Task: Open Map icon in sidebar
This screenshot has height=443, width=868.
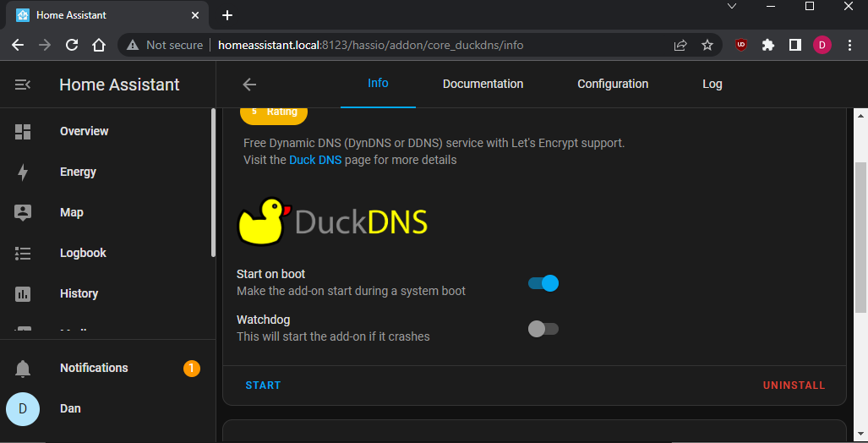Action: click(x=23, y=213)
